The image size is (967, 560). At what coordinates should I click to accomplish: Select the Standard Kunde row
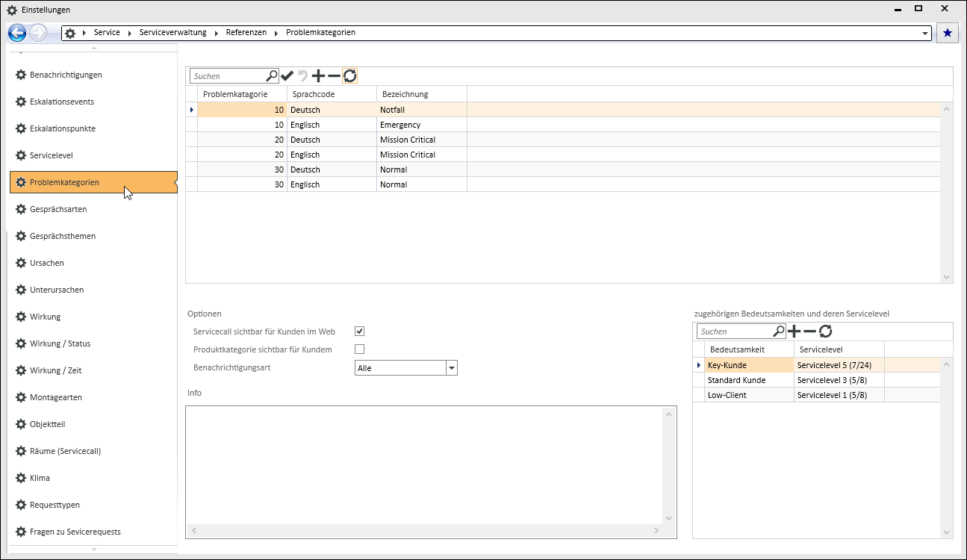click(x=817, y=380)
